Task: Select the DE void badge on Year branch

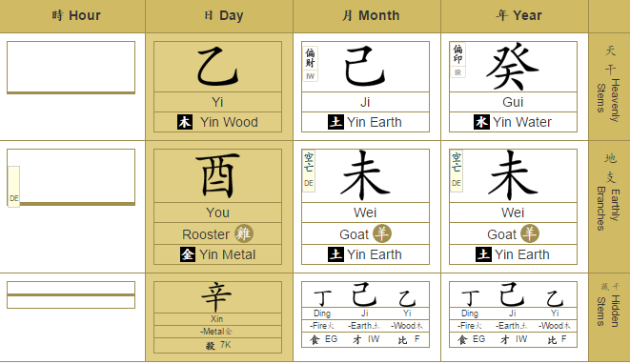Action: click(x=457, y=172)
